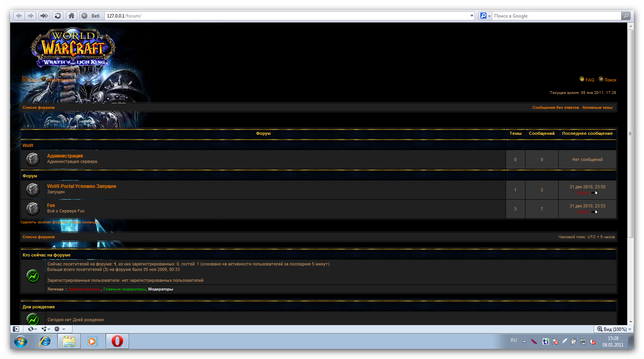The image size is (644, 359).
Task: Open Кто сейчас на форуме link
Action: [x=46, y=255]
